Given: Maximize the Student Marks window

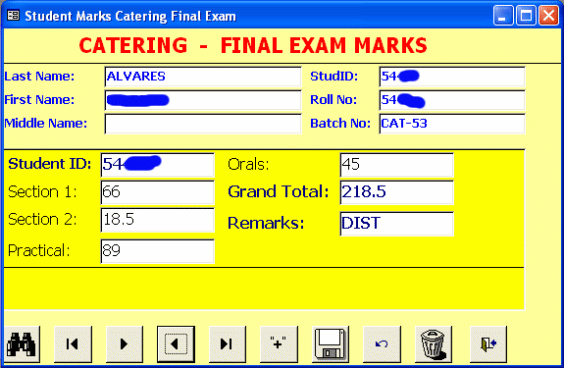Looking at the screenshot, I should 526,16.
